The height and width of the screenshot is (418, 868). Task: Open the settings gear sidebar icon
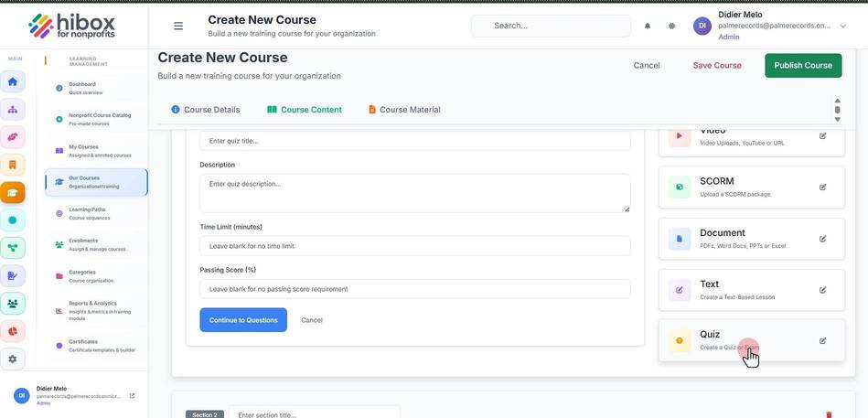[x=12, y=359]
